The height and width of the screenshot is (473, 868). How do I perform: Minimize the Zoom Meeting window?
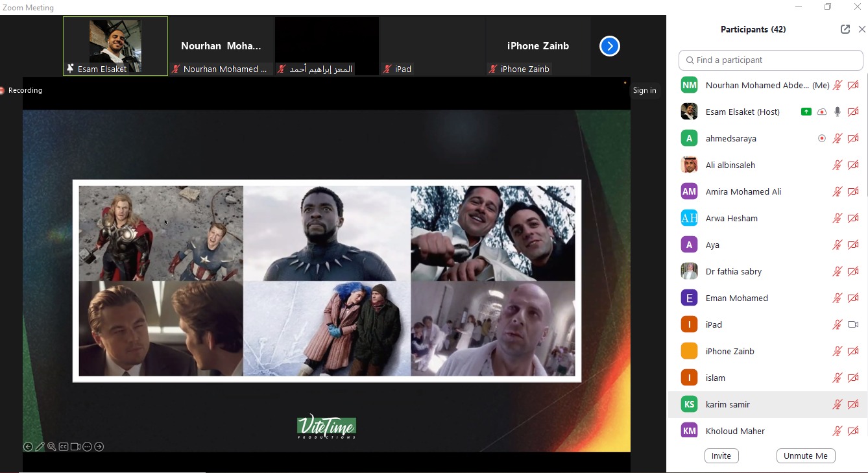798,7
